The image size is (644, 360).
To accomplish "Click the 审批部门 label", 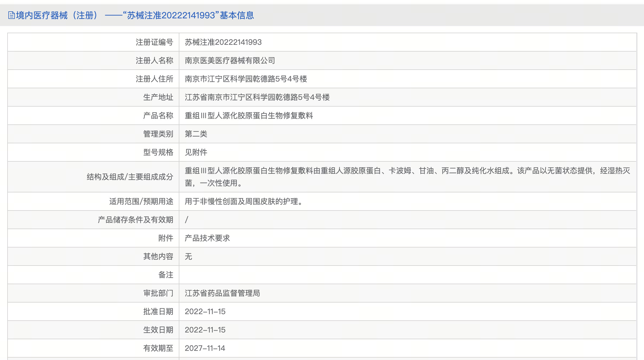I will 158,293.
